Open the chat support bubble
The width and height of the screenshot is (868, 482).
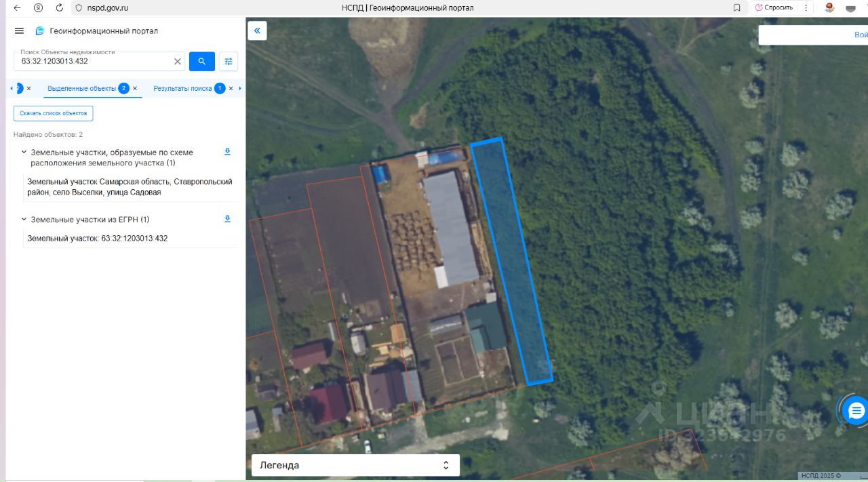point(856,410)
